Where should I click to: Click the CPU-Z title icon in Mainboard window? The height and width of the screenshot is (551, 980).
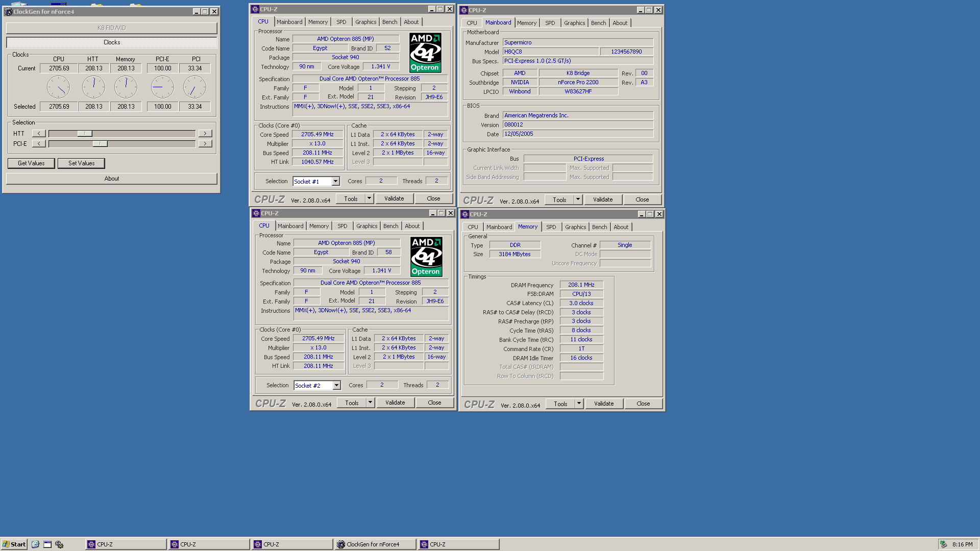(464, 10)
